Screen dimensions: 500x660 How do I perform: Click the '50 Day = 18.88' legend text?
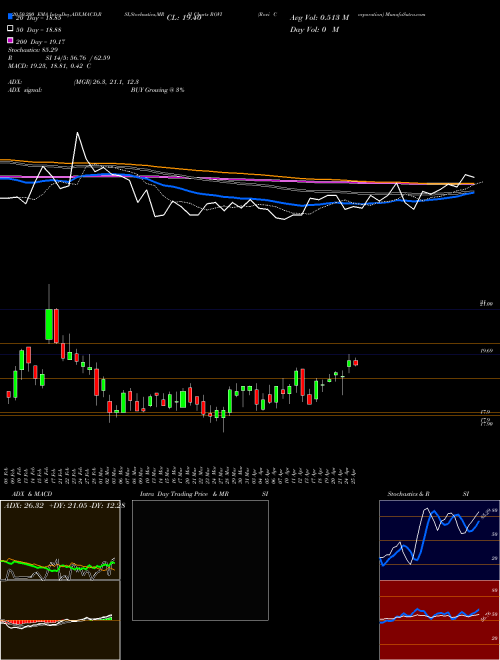39,30
